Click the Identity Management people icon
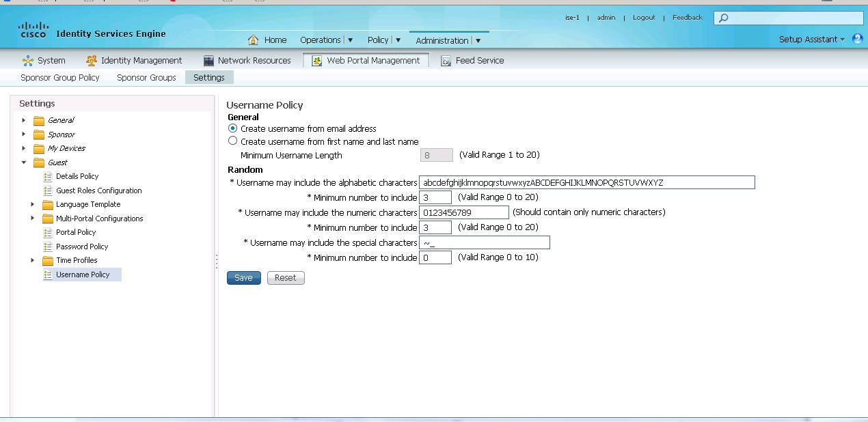This screenshot has height=422, width=868. [92, 60]
